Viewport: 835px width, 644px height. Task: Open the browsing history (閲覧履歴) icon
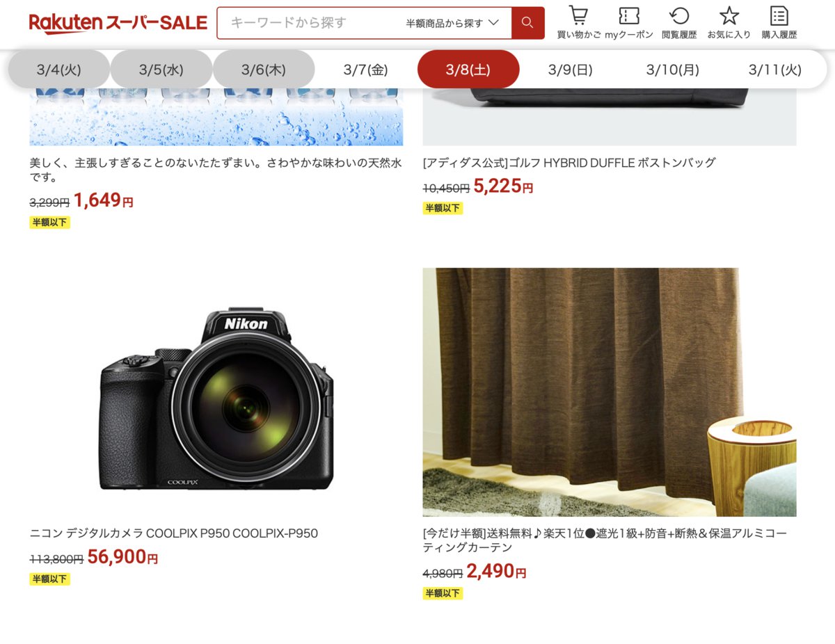coord(679,22)
